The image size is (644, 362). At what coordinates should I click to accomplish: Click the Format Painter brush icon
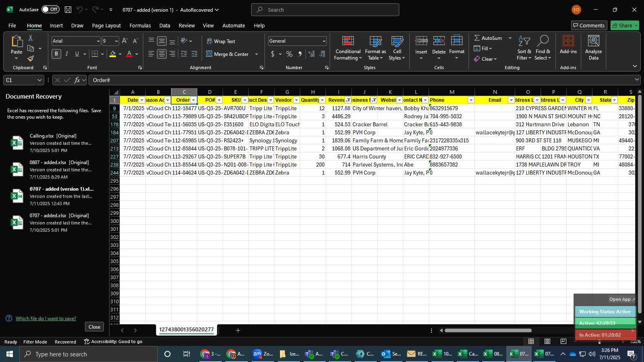[x=31, y=58]
